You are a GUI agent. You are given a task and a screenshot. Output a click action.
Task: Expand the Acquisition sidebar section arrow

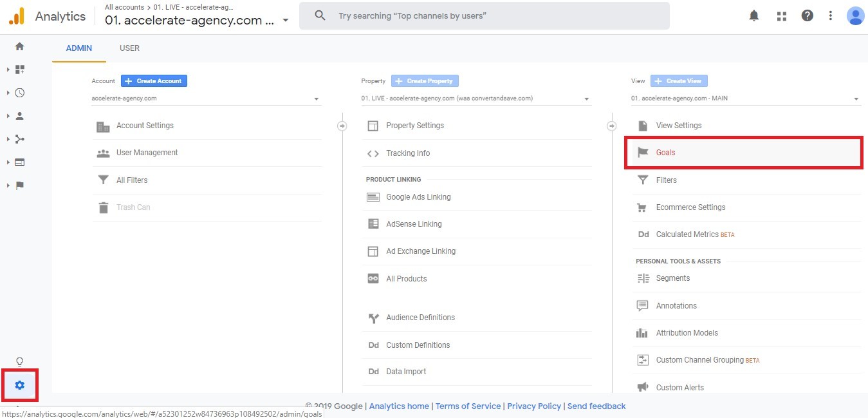8,139
